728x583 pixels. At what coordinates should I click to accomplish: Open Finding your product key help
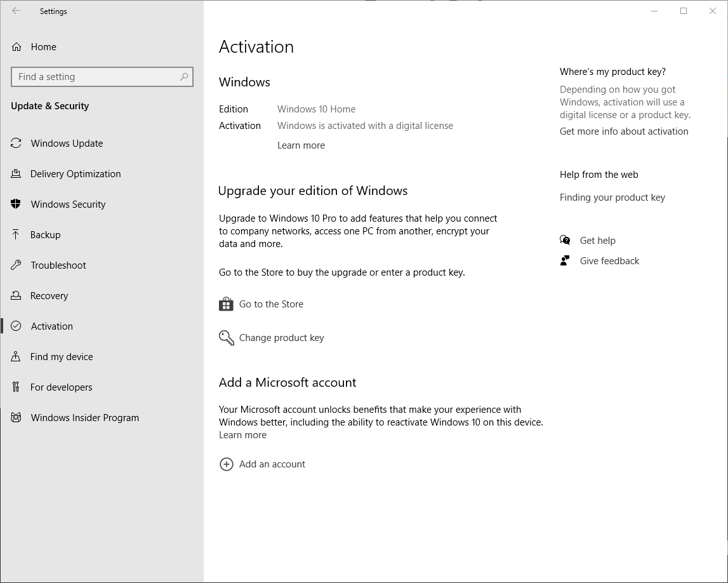pyautogui.click(x=612, y=197)
